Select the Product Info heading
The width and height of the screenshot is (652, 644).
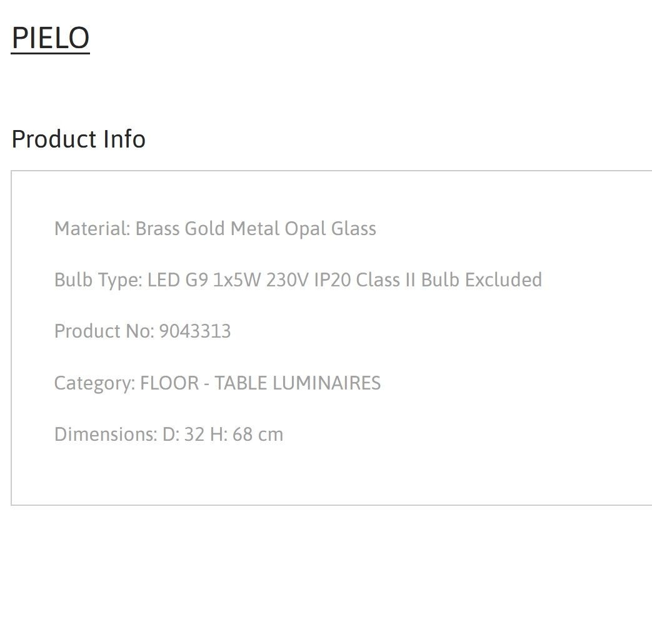[x=79, y=139]
